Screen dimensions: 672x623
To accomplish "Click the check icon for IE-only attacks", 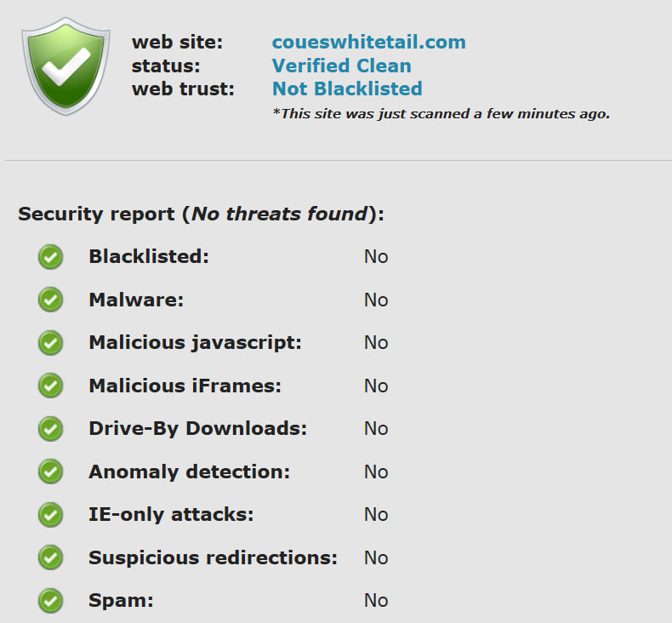I will coord(50,515).
